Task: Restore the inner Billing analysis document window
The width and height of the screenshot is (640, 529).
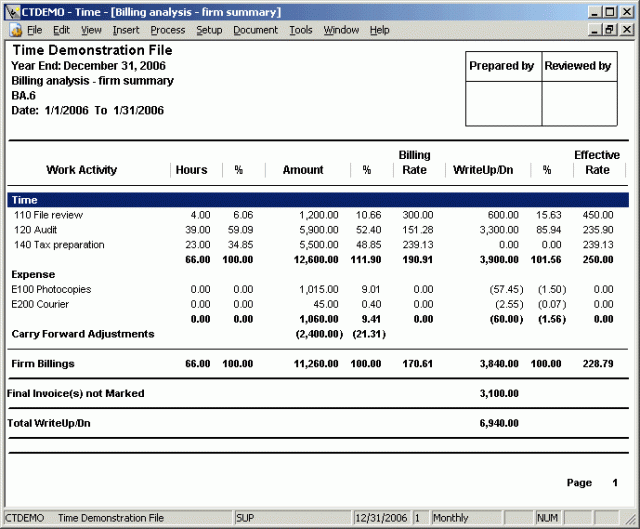Action: pos(612,30)
